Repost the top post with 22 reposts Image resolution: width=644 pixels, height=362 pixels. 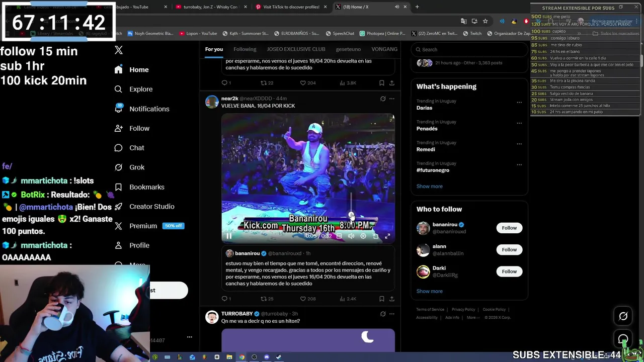[x=267, y=83]
